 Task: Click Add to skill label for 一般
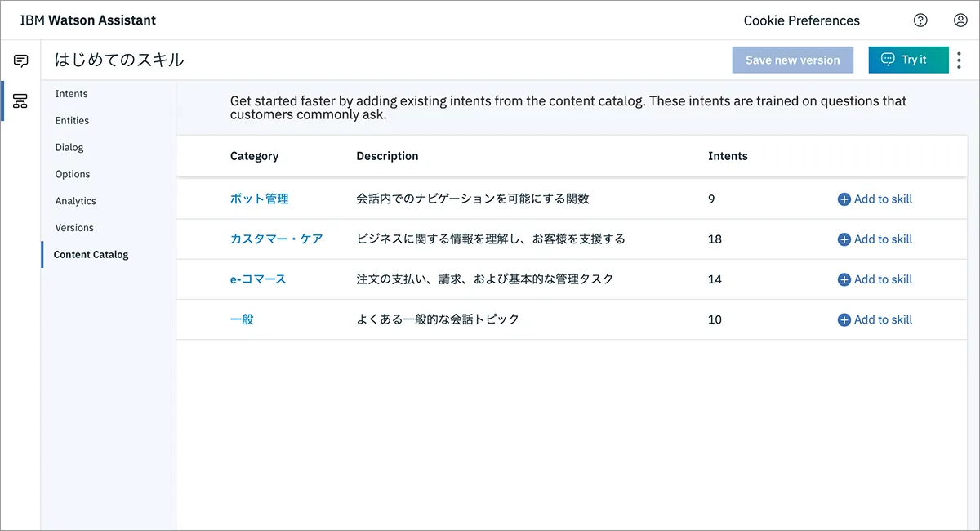(x=883, y=320)
